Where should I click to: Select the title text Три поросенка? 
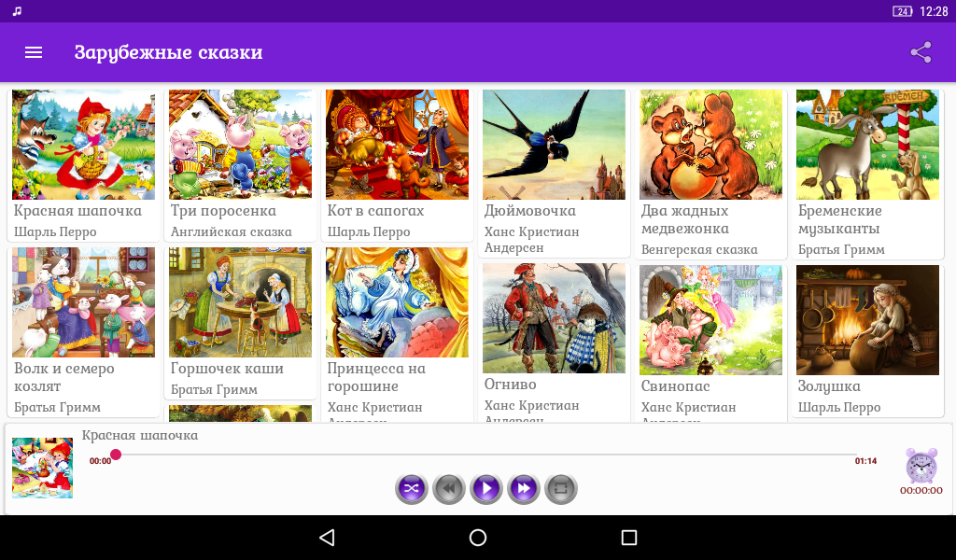pyautogui.click(x=223, y=211)
